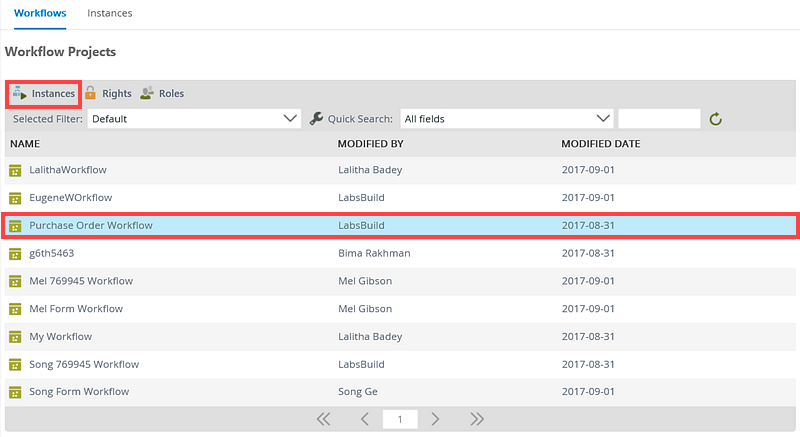
Task: Open the Selected Filter dropdown
Action: pyautogui.click(x=194, y=119)
